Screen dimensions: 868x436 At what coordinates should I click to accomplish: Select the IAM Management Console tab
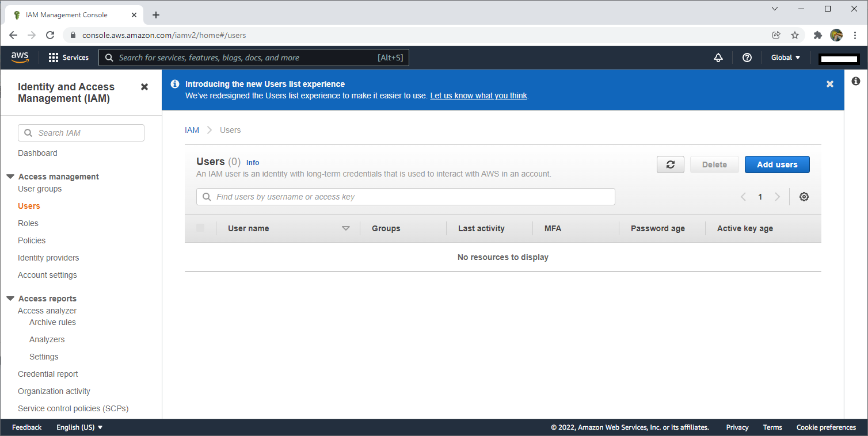[x=75, y=15]
